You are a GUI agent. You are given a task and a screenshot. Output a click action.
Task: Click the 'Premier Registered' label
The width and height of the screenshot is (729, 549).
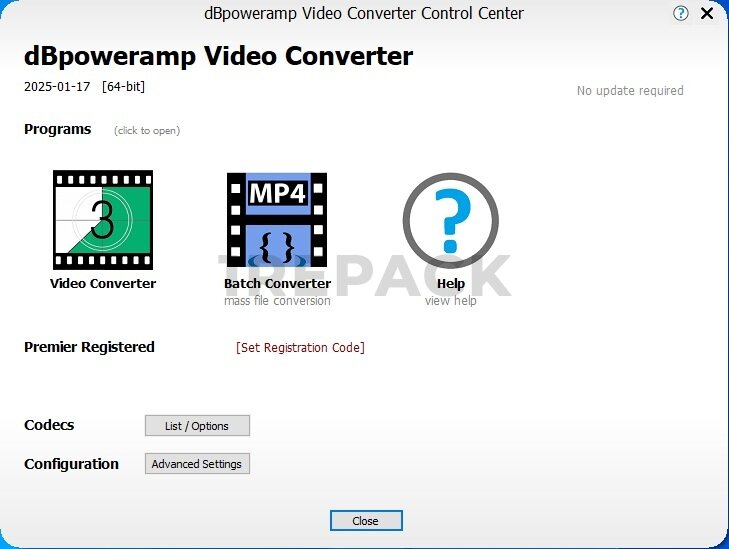coord(89,348)
